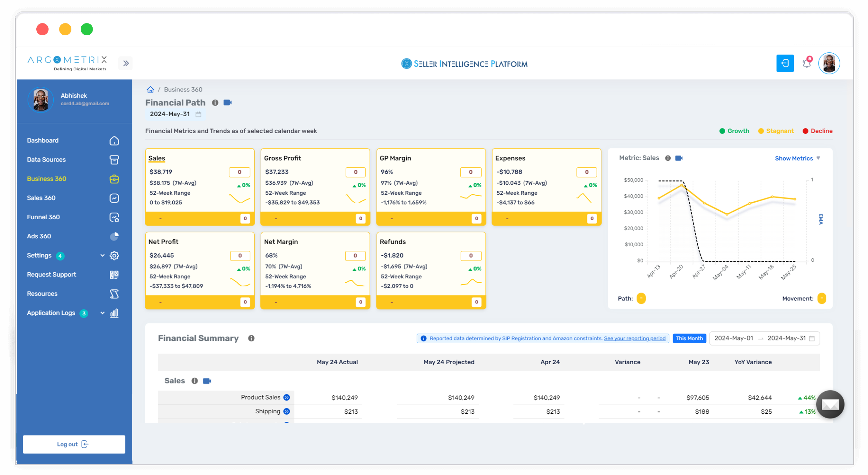Click the notifications bell with 5 alerts
The width and height of the screenshot is (868, 475).
807,63
